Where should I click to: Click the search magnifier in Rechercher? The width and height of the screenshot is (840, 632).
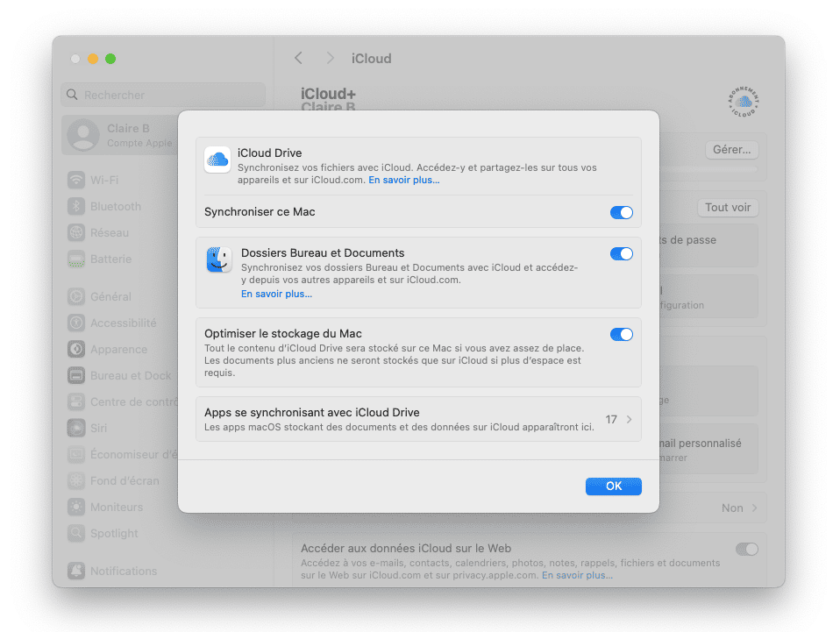pyautogui.click(x=72, y=95)
